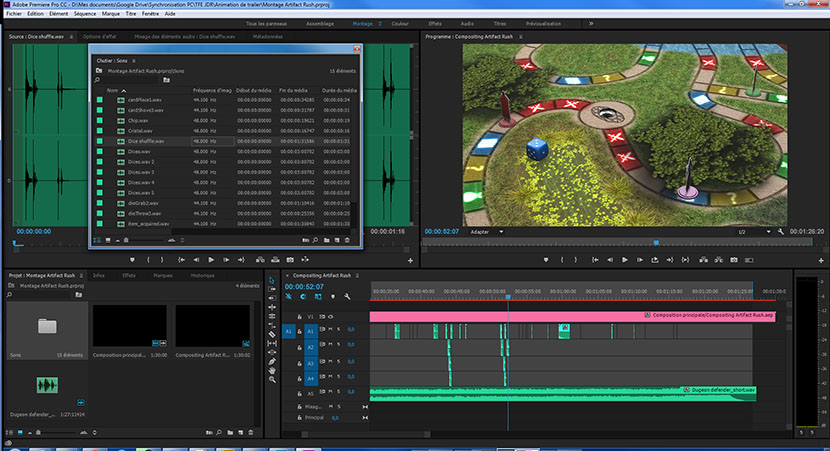830x451 pixels.
Task: Open the Fenêtre menu
Action: (150, 14)
